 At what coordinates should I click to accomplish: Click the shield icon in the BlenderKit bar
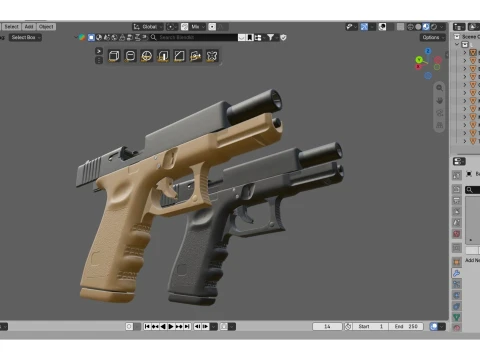(x=283, y=37)
